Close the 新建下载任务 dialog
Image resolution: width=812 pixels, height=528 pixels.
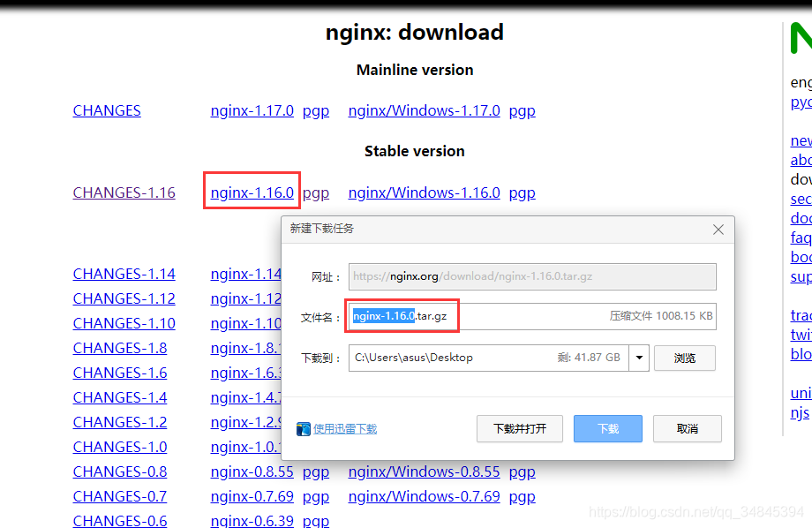718,230
